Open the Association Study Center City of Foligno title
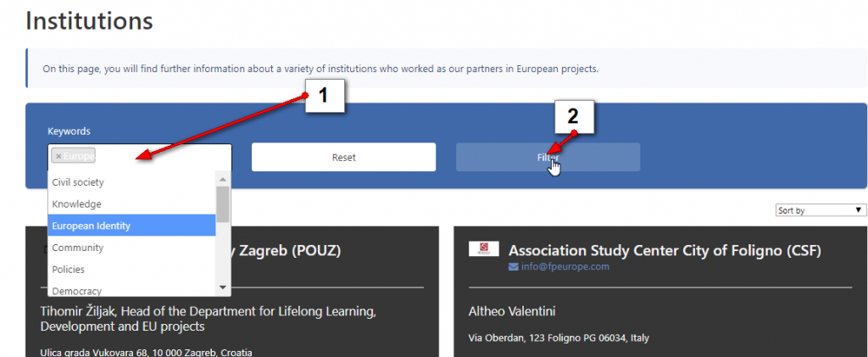The image size is (868, 357). (665, 251)
